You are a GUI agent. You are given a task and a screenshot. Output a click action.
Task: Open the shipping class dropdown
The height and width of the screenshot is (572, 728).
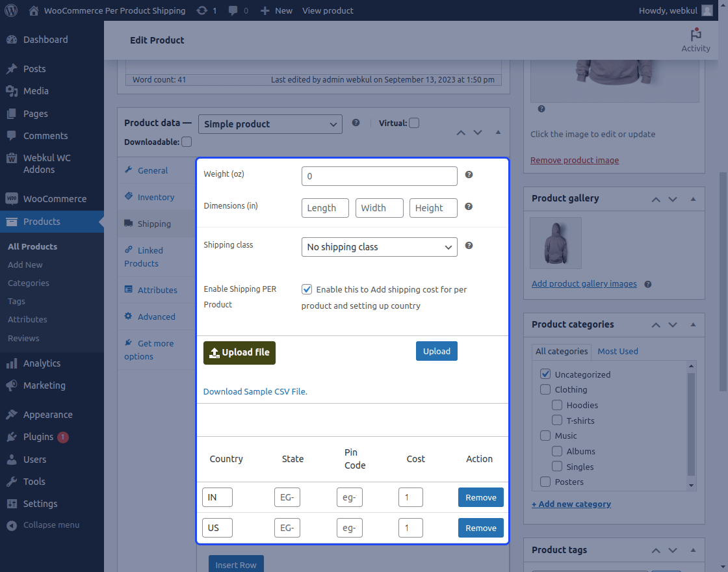(379, 247)
